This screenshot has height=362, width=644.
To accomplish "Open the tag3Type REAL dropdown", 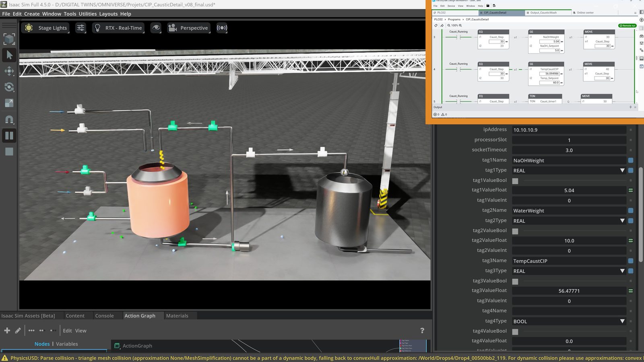I will (569, 271).
